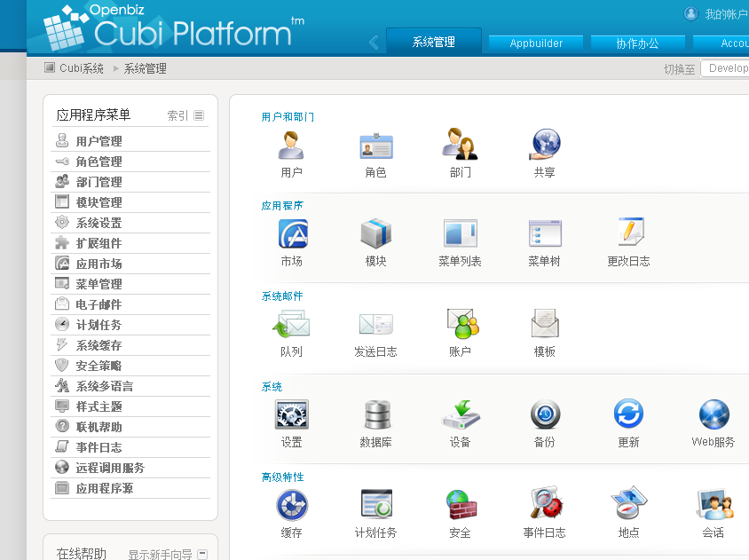The image size is (749, 560).
Task: Switch to the 协作办公 tab
Action: 638,43
